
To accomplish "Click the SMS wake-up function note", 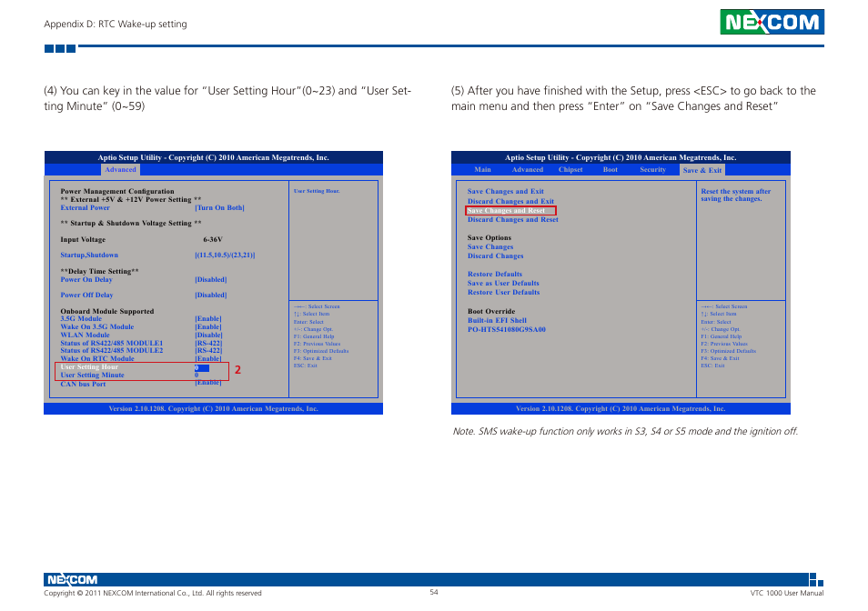I will pyautogui.click(x=625, y=431).
